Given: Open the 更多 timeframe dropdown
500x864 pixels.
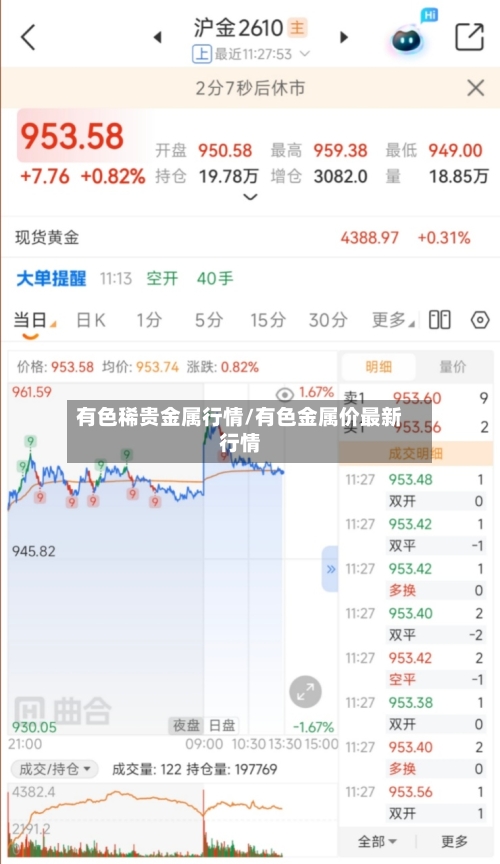Looking at the screenshot, I should pos(393,320).
